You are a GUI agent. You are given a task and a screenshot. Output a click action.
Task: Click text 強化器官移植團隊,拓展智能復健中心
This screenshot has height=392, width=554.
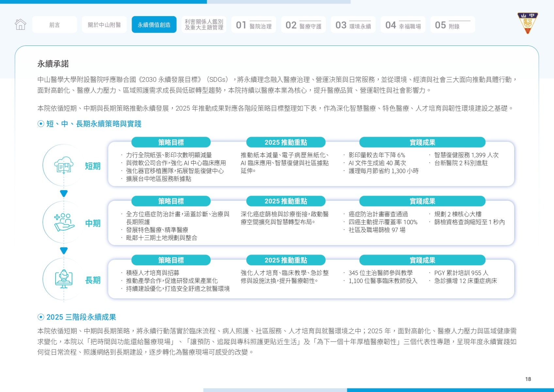pyautogui.click(x=175, y=171)
